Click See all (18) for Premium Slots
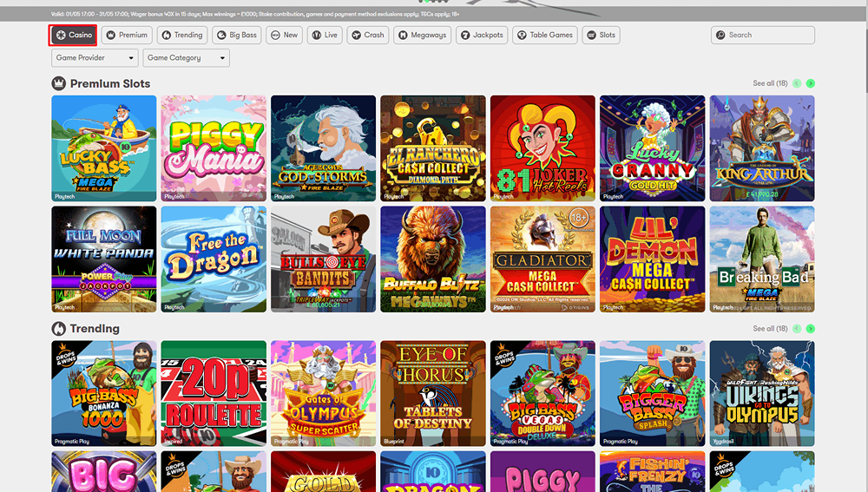This screenshot has height=492, width=868. coord(769,83)
